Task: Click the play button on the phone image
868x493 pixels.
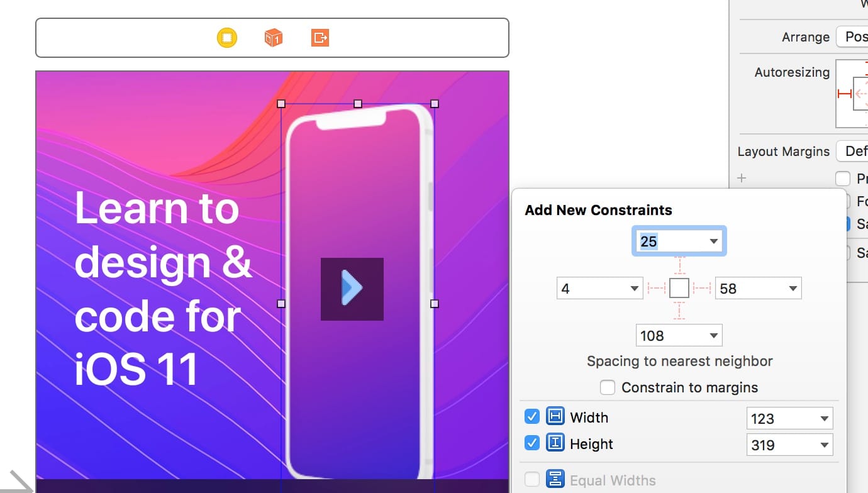Action: [x=352, y=289]
